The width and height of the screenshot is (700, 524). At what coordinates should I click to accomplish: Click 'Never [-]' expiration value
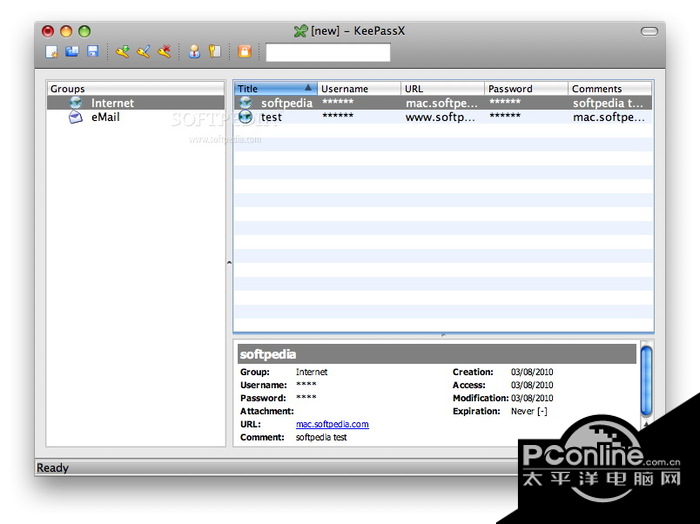[x=529, y=411]
